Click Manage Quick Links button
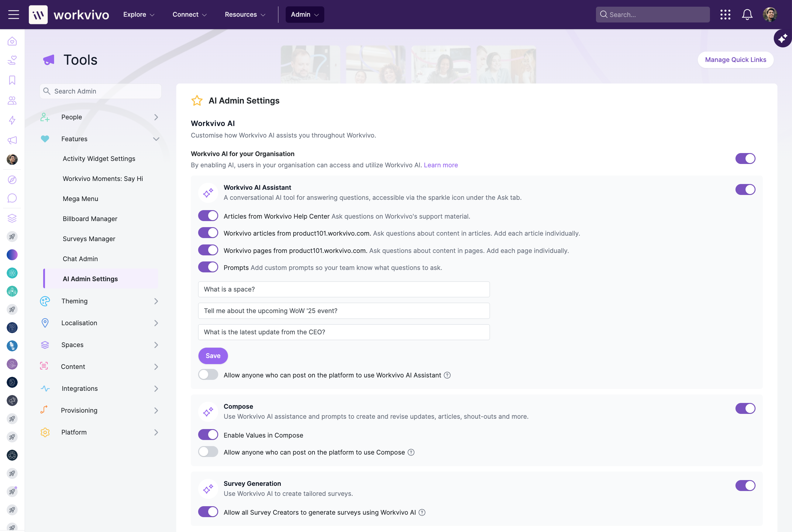 point(735,60)
